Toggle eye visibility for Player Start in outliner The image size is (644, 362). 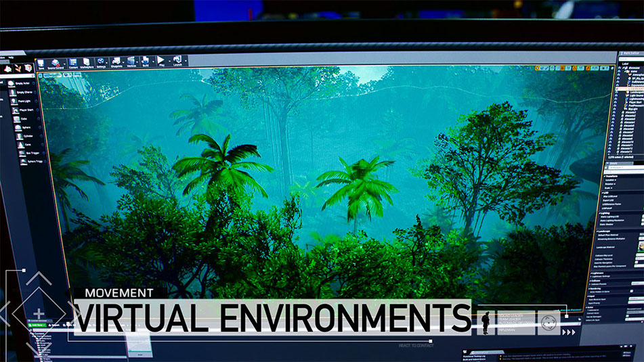(x=620, y=101)
